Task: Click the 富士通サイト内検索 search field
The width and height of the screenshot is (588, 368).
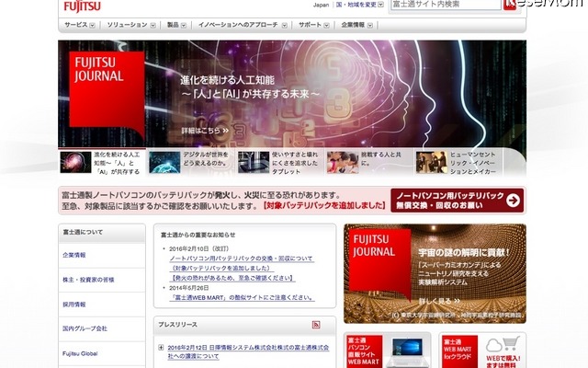Action: point(446,4)
